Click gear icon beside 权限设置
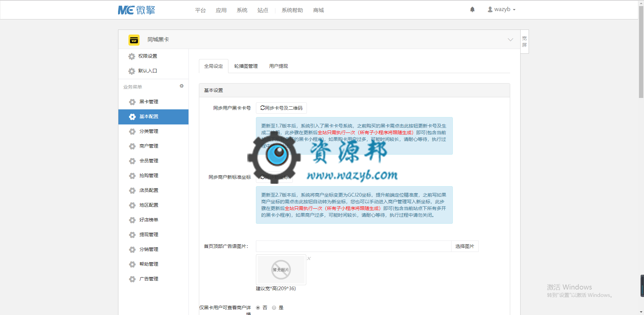The image size is (644, 315). tap(132, 56)
